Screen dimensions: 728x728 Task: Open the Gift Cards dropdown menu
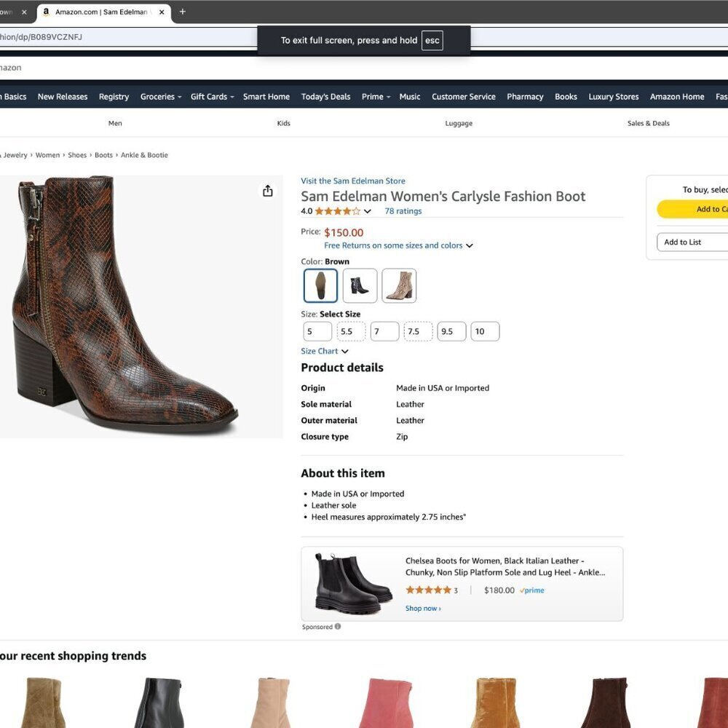[212, 97]
